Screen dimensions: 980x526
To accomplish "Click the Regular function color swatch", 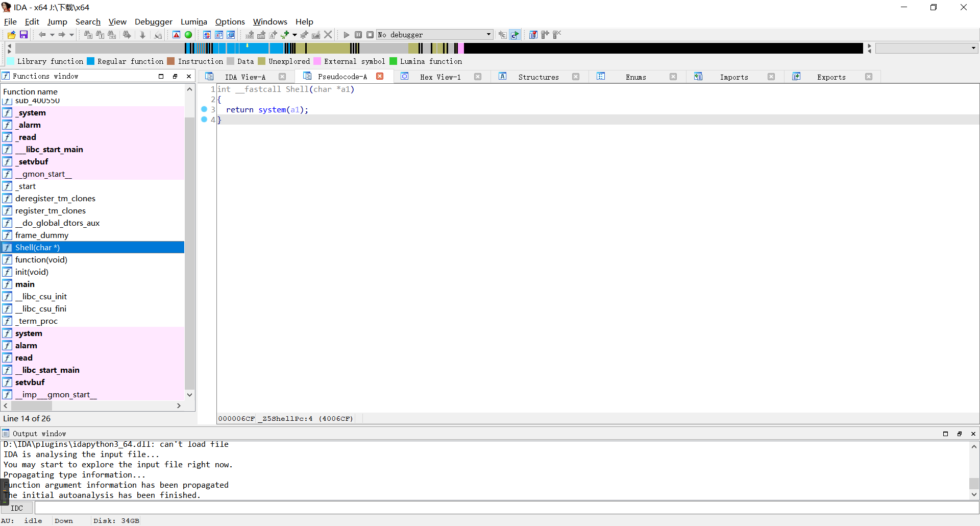I will pos(91,61).
